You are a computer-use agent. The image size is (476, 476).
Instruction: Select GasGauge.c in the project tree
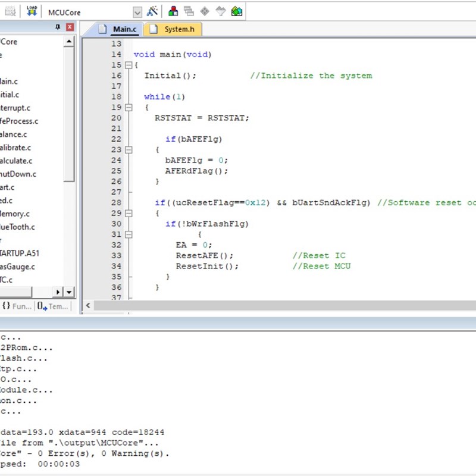[17, 267]
